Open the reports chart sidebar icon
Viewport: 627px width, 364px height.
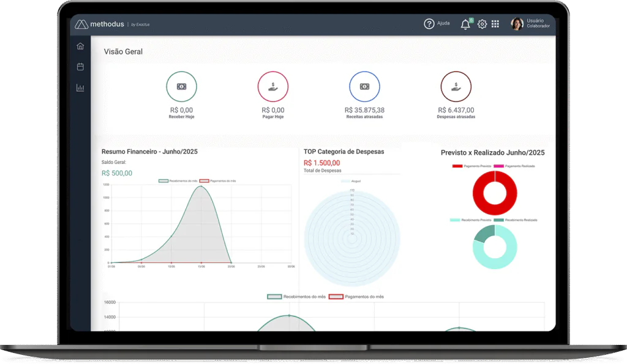80,87
